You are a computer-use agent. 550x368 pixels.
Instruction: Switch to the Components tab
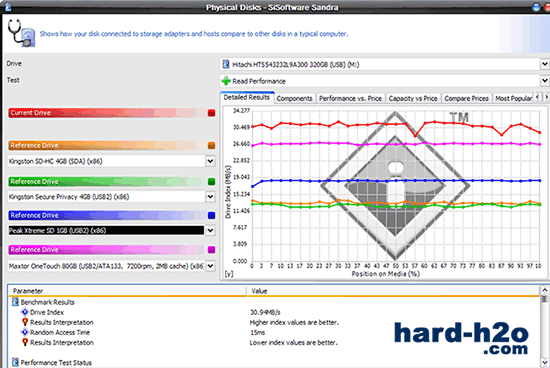coord(294,98)
